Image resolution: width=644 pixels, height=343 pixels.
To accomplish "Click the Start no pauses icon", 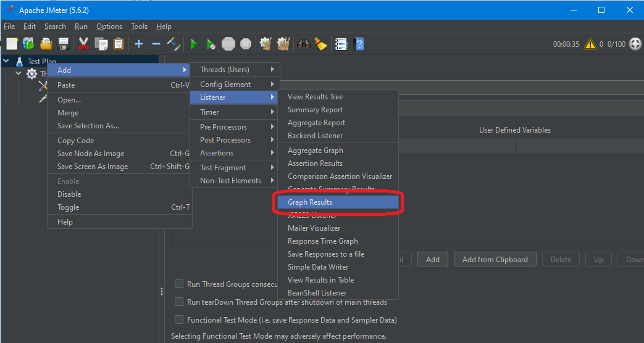I will point(211,44).
